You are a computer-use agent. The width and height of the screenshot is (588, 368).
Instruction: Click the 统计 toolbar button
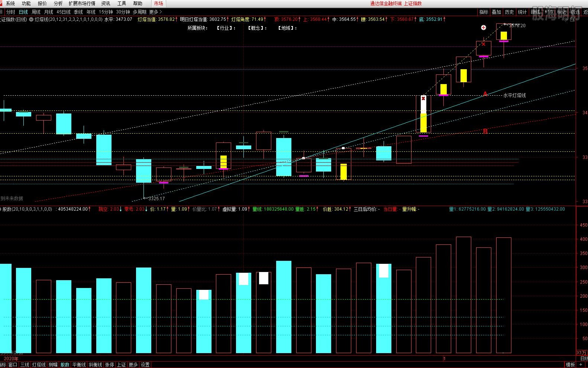point(522,12)
